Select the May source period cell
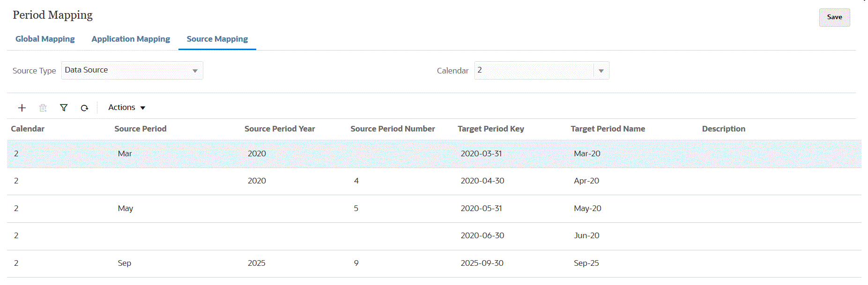Viewport: 868px width, 285px height. tap(126, 208)
